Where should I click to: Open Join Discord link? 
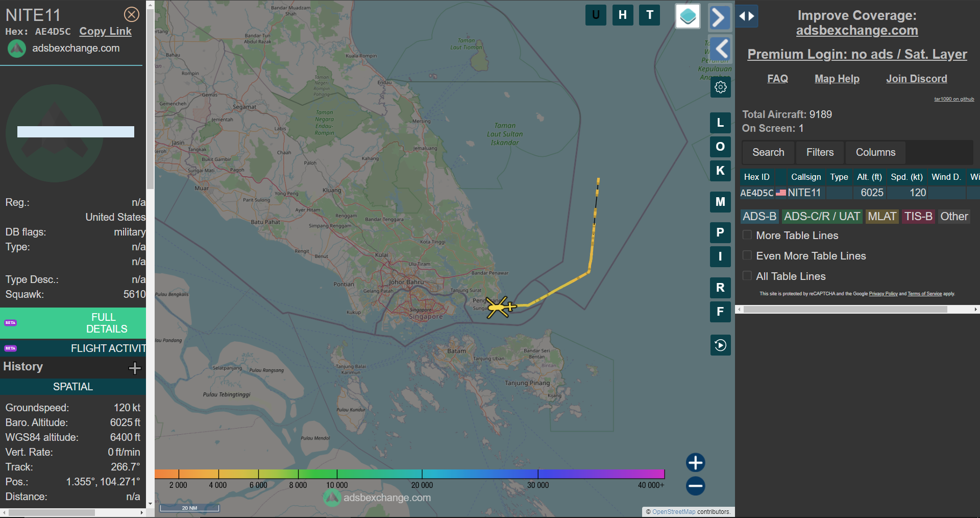[x=916, y=79]
